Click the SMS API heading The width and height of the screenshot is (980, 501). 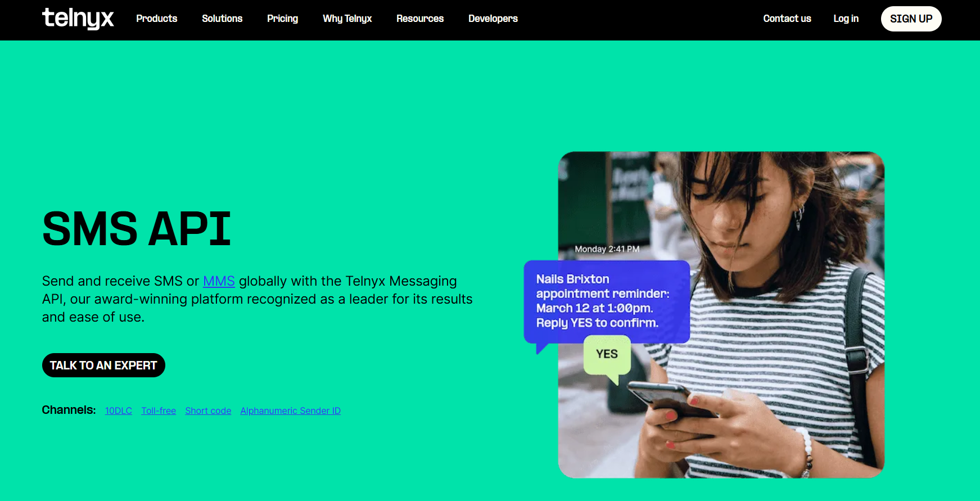(137, 229)
